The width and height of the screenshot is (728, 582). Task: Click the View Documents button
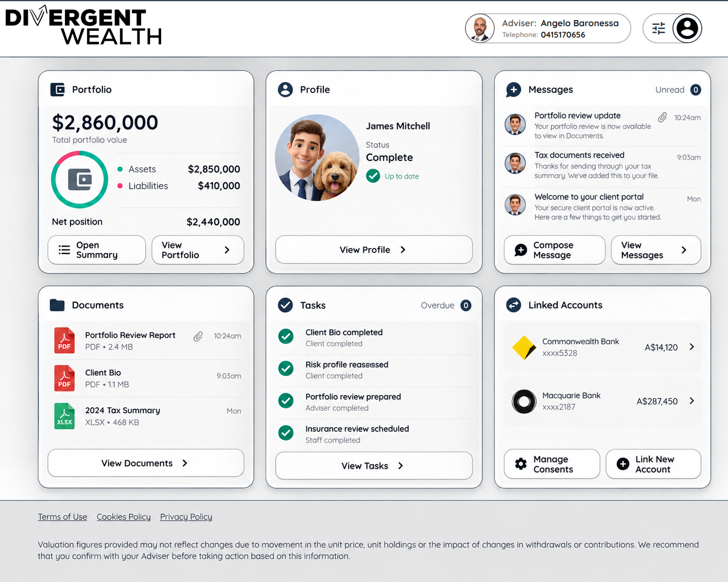coord(146,463)
